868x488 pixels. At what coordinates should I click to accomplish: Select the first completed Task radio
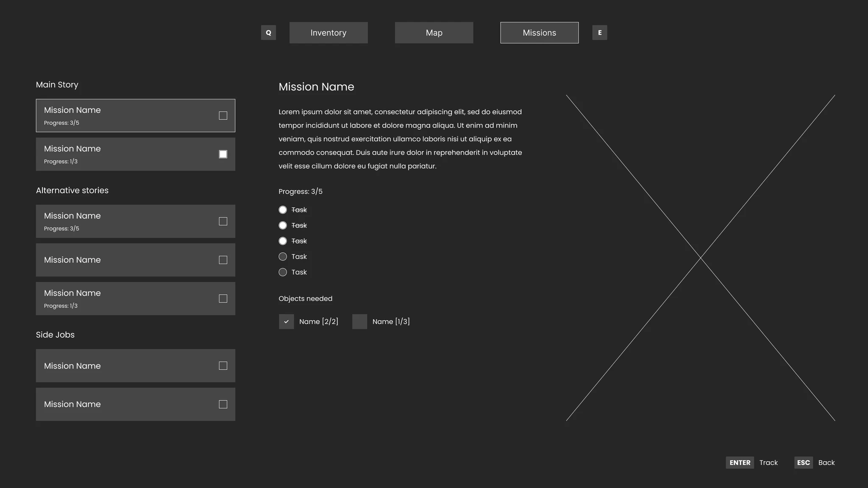283,210
